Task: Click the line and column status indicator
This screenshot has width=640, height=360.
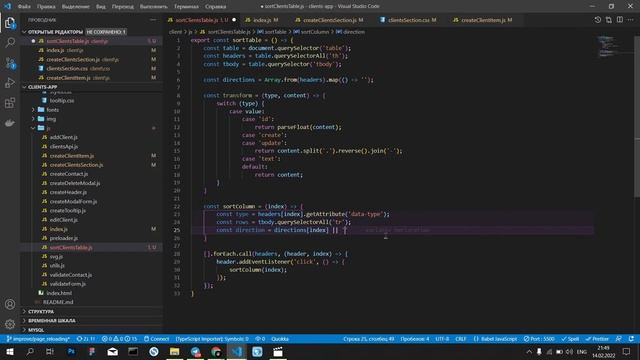Action: click(x=369, y=339)
